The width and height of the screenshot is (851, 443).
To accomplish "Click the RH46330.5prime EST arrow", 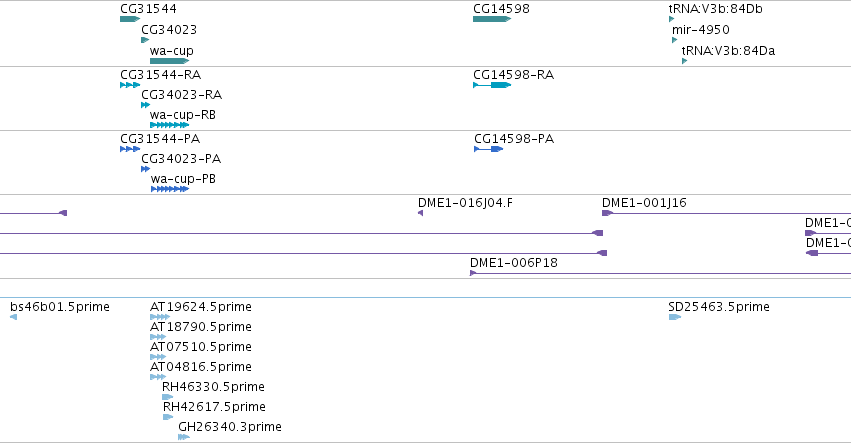I will click(x=168, y=397).
